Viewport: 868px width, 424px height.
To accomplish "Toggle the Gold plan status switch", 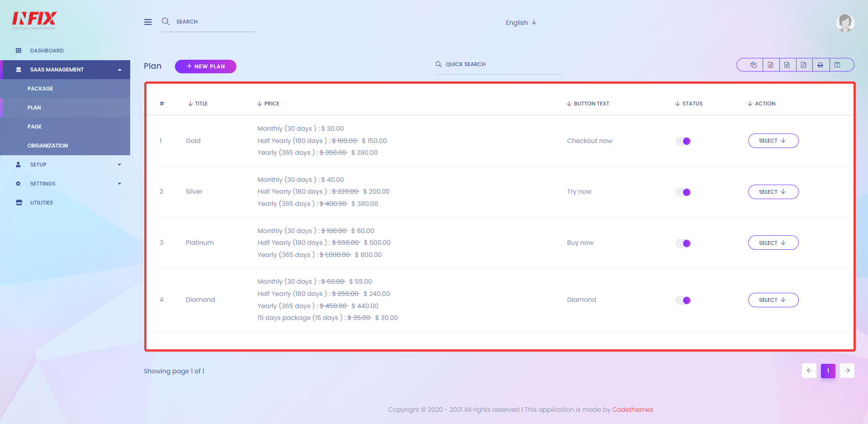I will [x=683, y=141].
